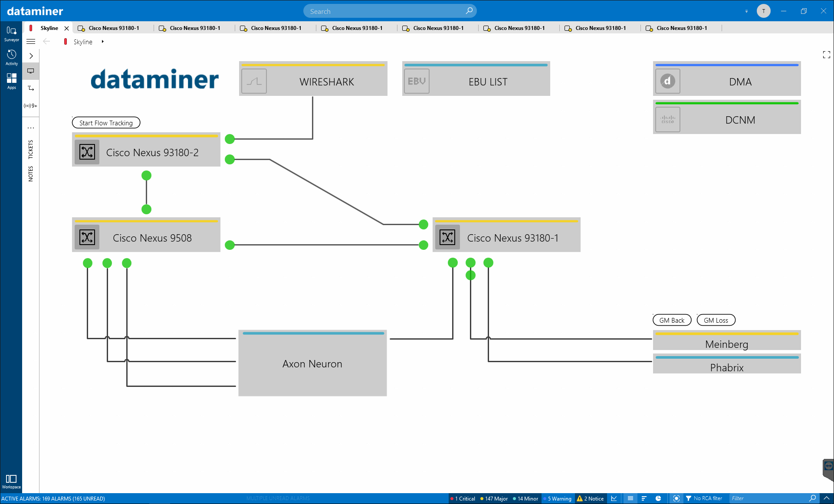Toggle the 5 Warning alarm filter
Image resolution: width=834 pixels, height=504 pixels.
coord(558,499)
